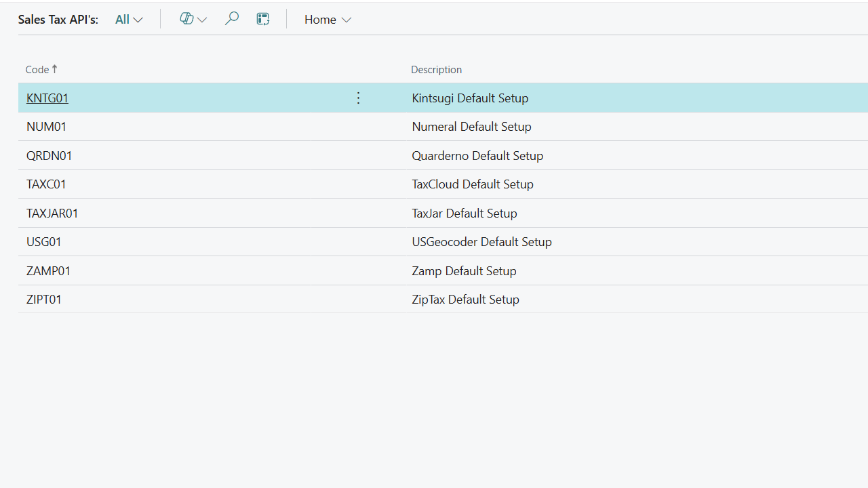
Task: Select the ZAMP01 row code
Action: (48, 271)
